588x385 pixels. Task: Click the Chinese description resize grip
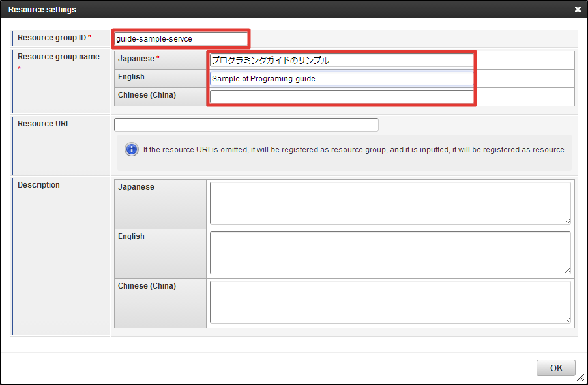(567, 320)
